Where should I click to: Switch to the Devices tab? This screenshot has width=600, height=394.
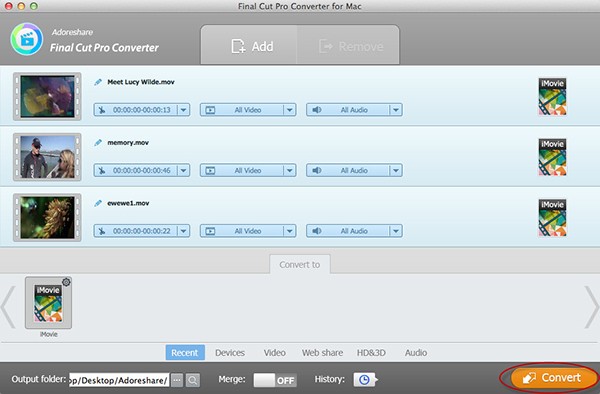[x=230, y=353]
